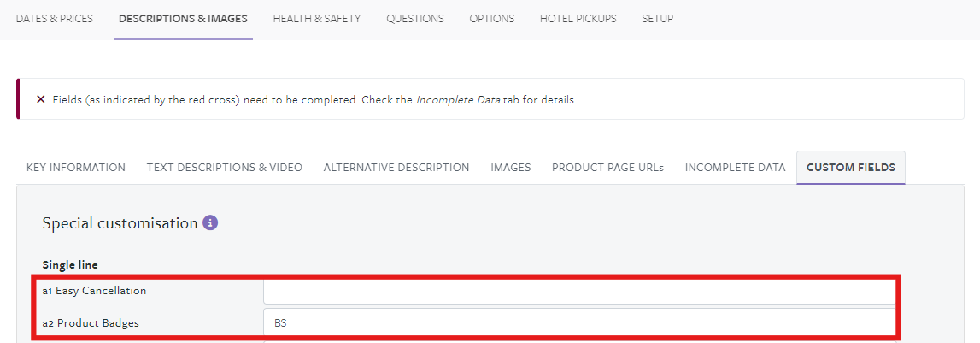Navigate to the Setup tab
Screen dimensions: 980x343
[657, 19]
